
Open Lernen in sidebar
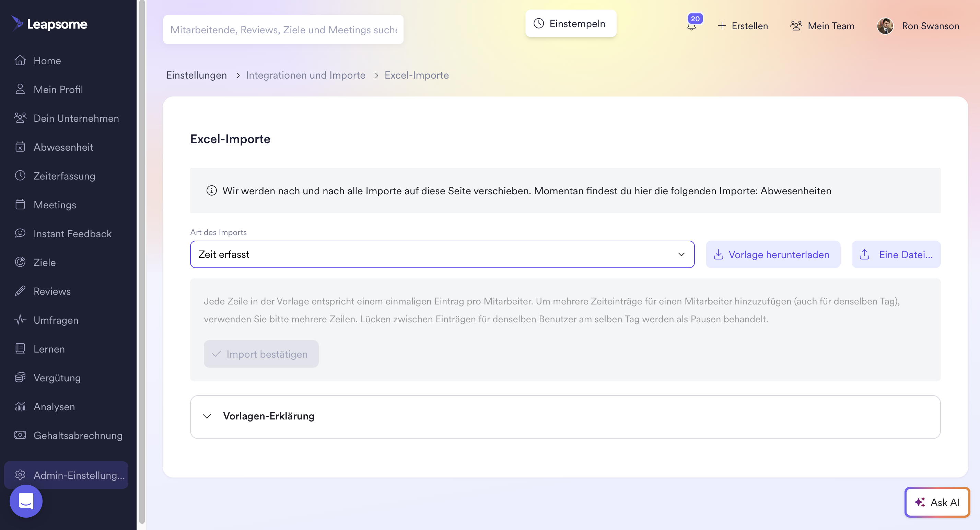coord(66,348)
